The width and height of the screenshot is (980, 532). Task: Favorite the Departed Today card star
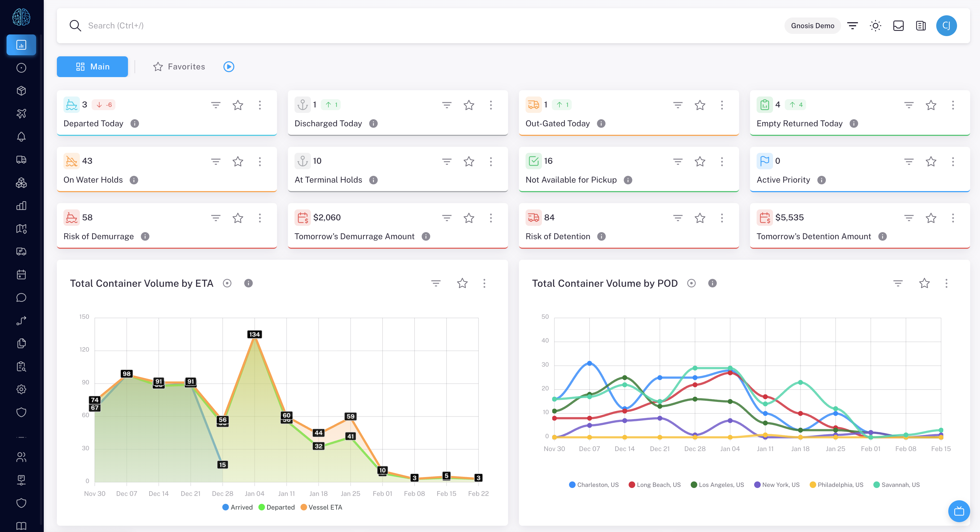(238, 105)
